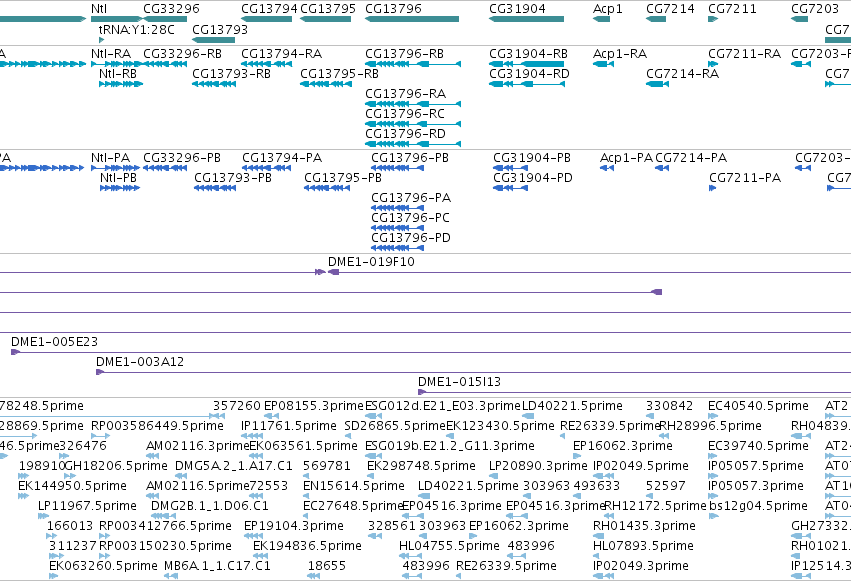Click the Ntl-PA protein label
This screenshot has height=581, width=851.
coord(111,158)
